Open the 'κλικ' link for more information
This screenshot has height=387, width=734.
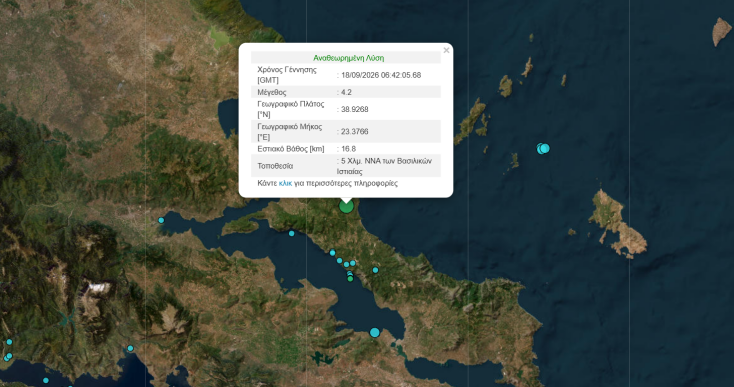(x=285, y=183)
